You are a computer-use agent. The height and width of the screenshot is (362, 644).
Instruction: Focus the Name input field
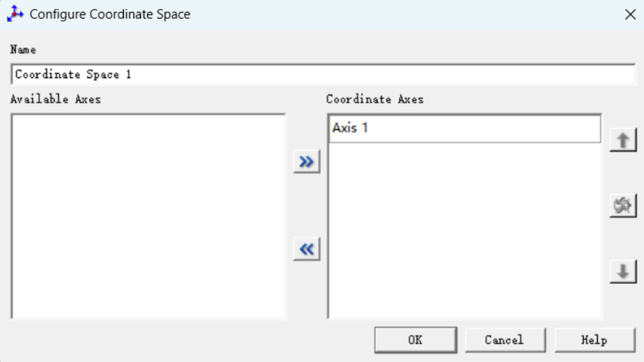(x=323, y=75)
